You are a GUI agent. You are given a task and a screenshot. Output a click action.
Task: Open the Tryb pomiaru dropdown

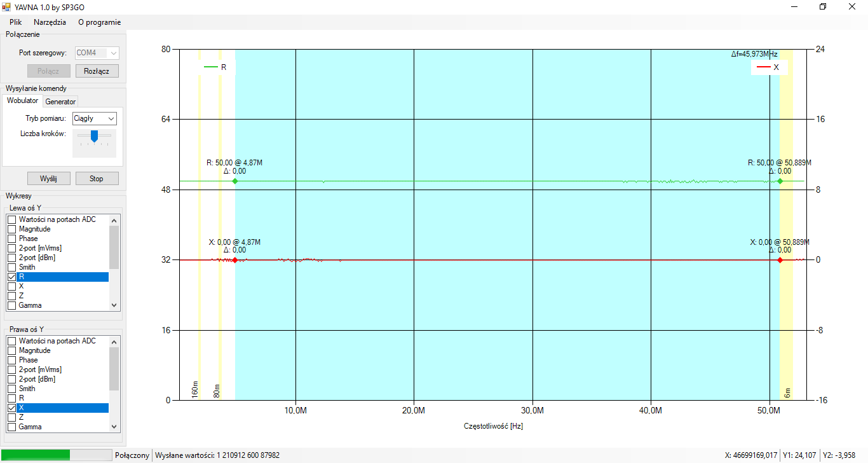[95, 118]
